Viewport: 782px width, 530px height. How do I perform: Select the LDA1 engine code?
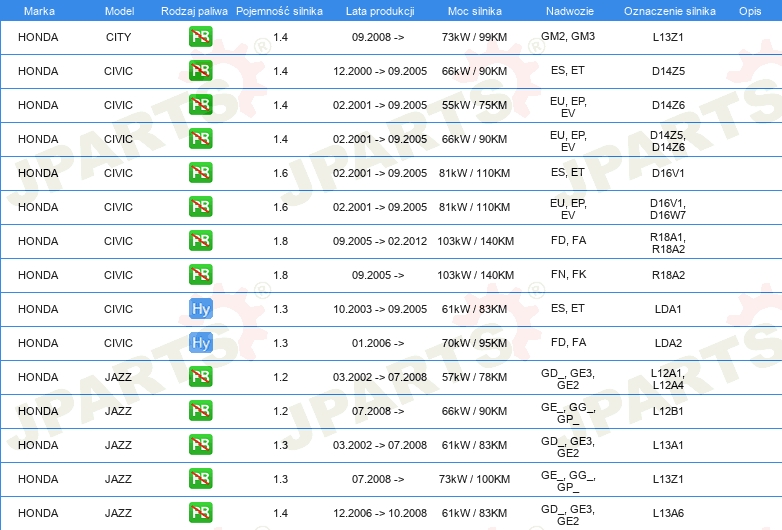[668, 309]
